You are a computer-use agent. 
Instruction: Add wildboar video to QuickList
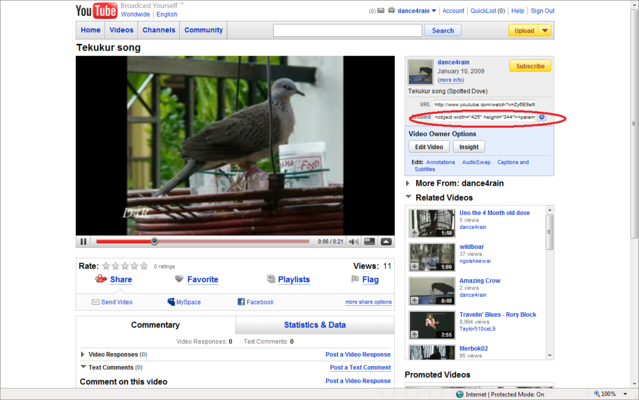pos(414,267)
